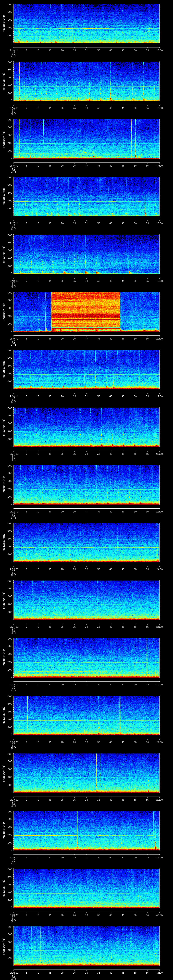Select the 9:17:00 start time label
Image resolution: width=173 pixels, height=980 pixels.
14,223
